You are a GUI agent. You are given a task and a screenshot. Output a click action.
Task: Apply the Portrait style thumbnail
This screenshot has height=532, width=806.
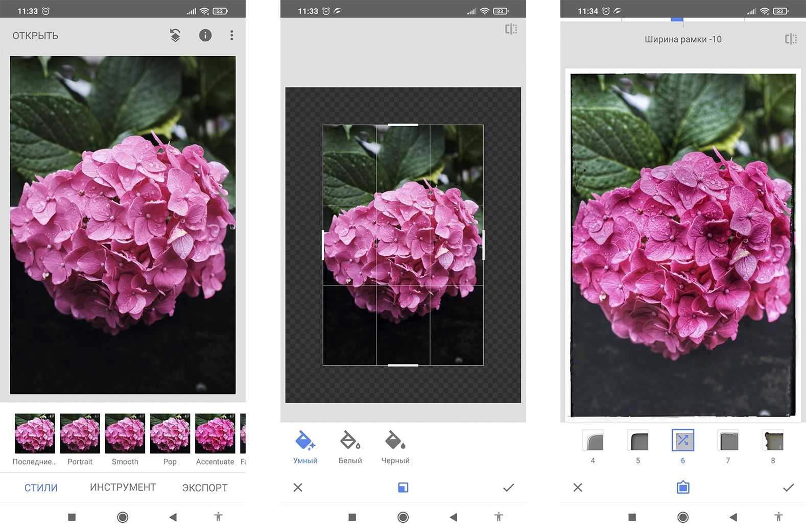click(x=80, y=434)
